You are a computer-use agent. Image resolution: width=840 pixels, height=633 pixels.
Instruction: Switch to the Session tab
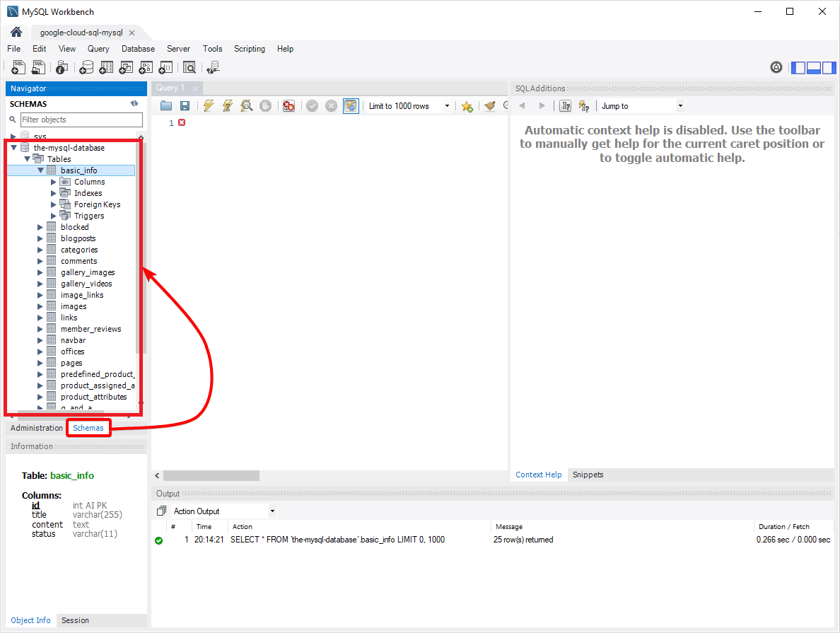[75, 620]
